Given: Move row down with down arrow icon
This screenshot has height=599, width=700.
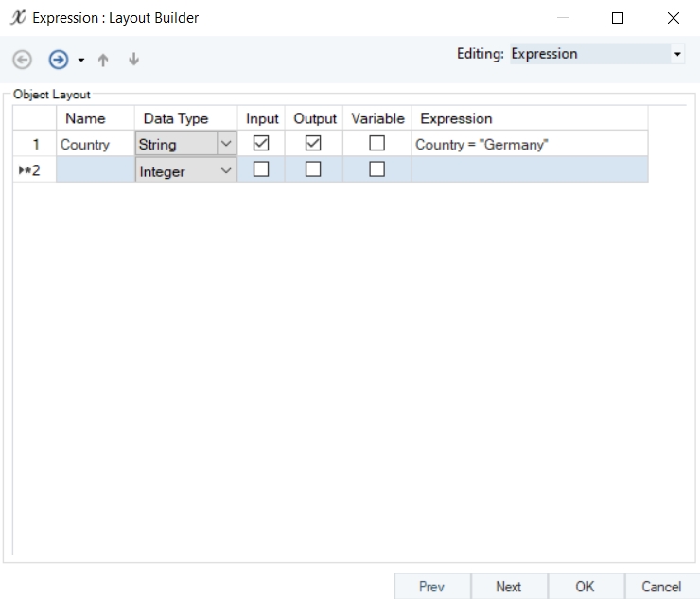Looking at the screenshot, I should pos(133,60).
